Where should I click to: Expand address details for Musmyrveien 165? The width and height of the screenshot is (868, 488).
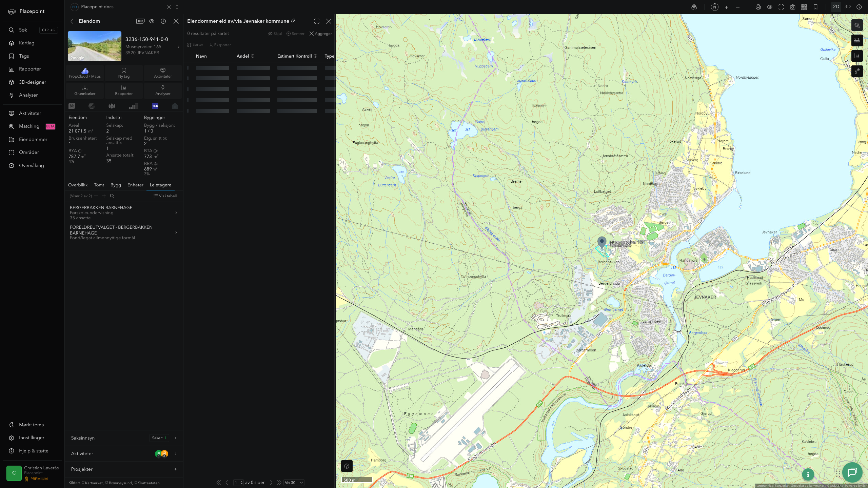pyautogui.click(x=179, y=47)
